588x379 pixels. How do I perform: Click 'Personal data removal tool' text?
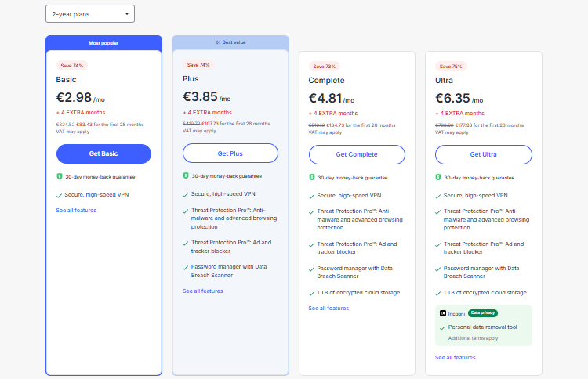[483, 327]
